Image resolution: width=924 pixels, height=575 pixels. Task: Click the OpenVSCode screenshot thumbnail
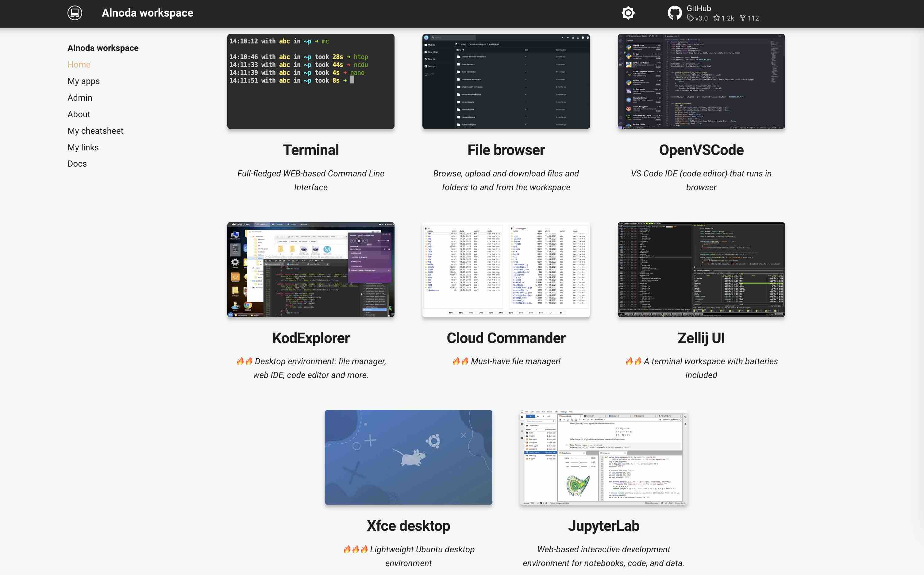pos(701,81)
